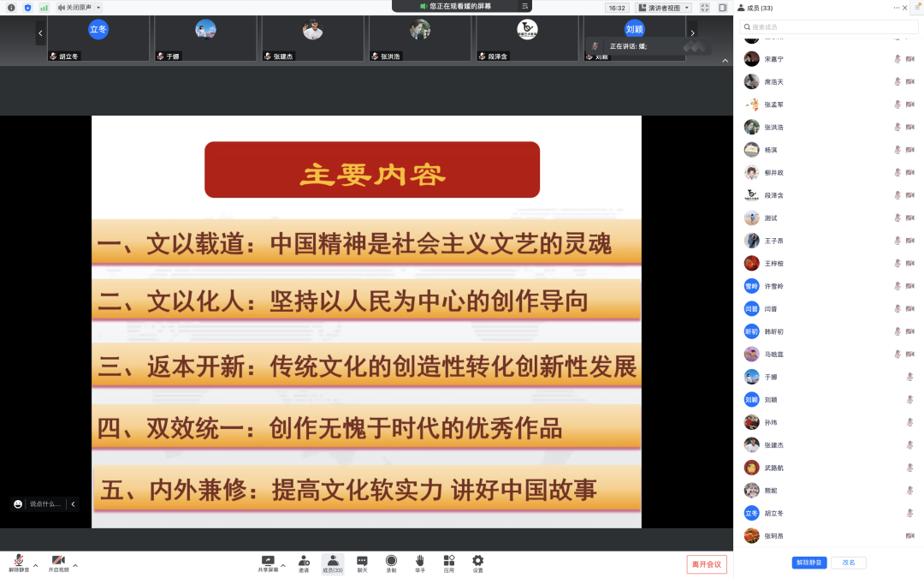Select 张洪浩 in the members list
Screen dimensions: 924x578
pos(773,128)
